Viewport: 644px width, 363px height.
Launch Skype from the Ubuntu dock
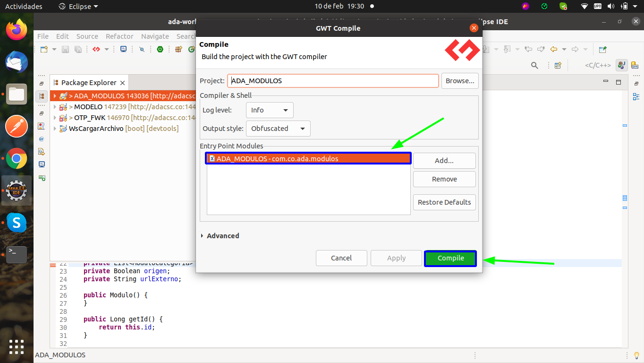pos(17,222)
